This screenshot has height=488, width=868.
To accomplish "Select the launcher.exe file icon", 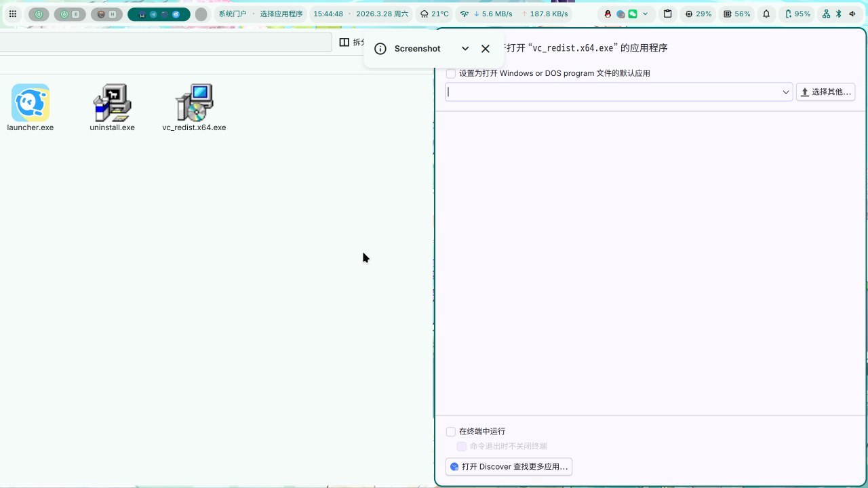I will (31, 103).
